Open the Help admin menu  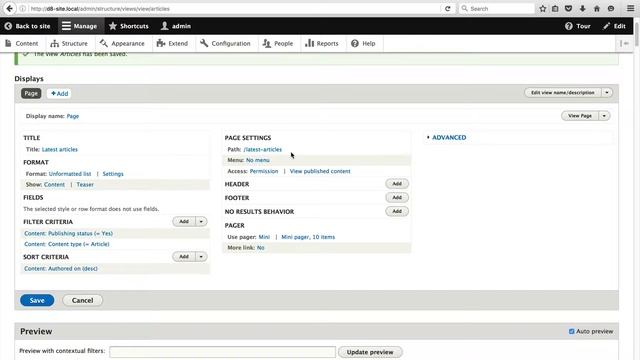pyautogui.click(x=363, y=43)
